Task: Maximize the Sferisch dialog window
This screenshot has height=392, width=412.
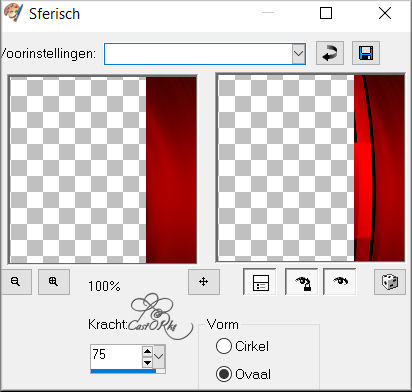Action: tap(326, 13)
